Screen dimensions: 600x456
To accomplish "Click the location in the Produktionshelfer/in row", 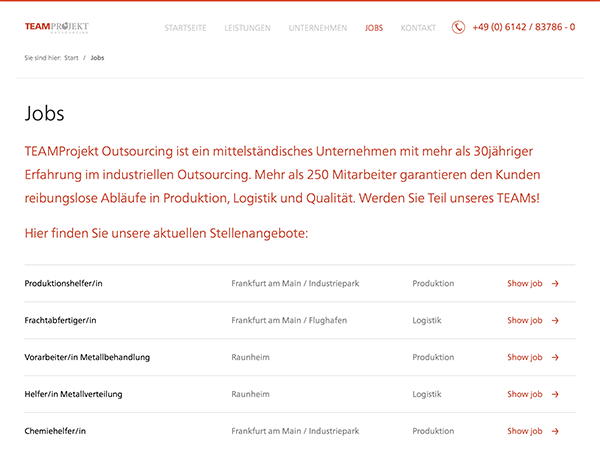I will pyautogui.click(x=295, y=283).
